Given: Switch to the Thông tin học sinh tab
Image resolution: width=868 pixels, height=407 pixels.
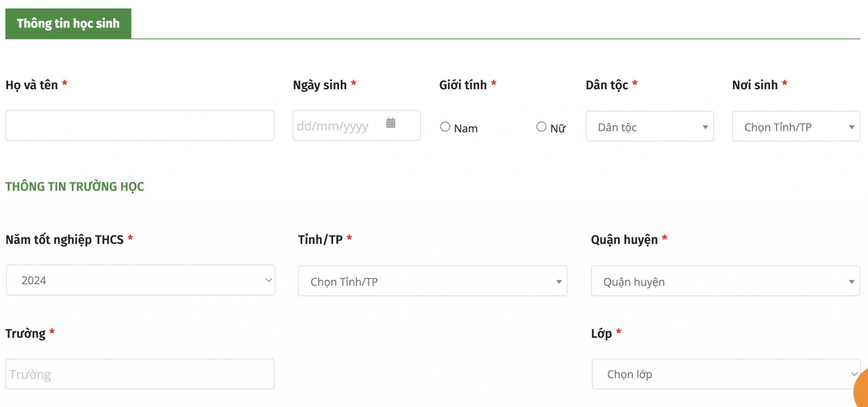Looking at the screenshot, I should click(68, 24).
